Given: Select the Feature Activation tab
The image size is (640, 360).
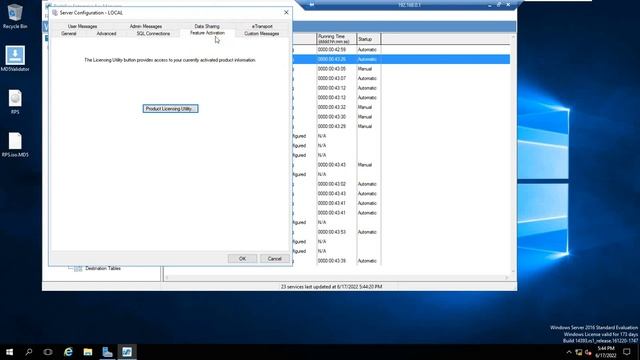Looking at the screenshot, I should [x=207, y=33].
